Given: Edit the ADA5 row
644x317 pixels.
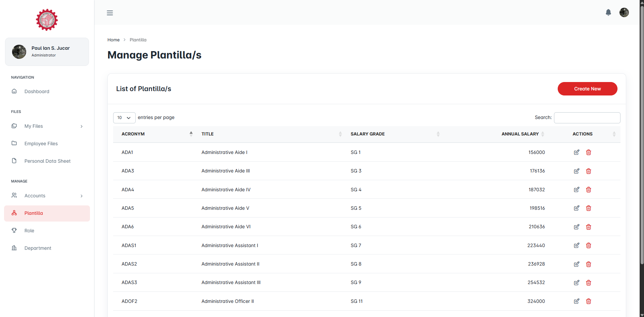Looking at the screenshot, I should coord(577,208).
